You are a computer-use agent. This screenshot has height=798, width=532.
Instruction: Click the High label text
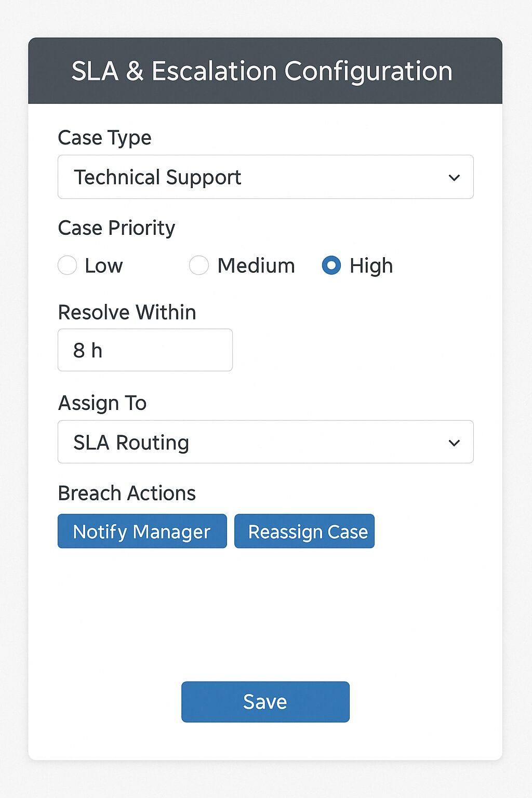[371, 266]
